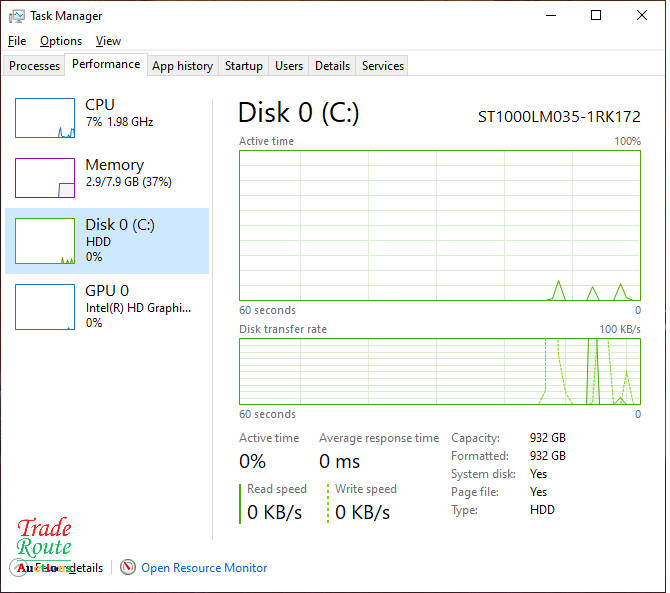Open the File menu
The width and height of the screenshot is (670, 593).
tap(16, 41)
